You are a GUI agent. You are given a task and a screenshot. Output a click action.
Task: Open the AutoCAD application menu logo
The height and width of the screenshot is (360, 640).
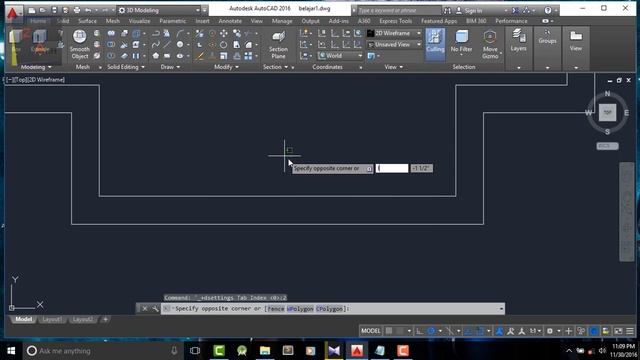pos(13,14)
